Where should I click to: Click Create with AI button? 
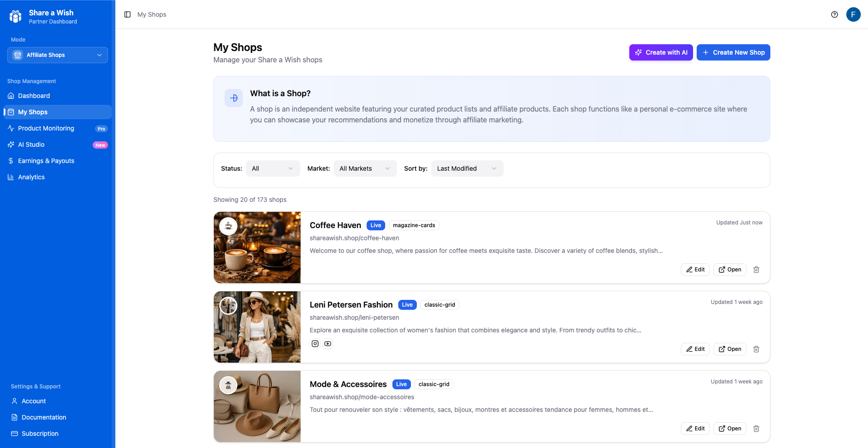pyautogui.click(x=661, y=52)
